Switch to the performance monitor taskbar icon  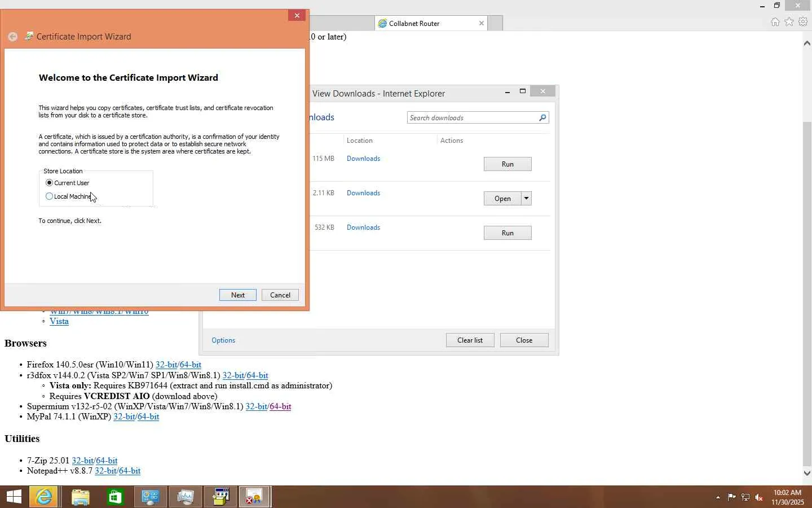[x=185, y=497]
